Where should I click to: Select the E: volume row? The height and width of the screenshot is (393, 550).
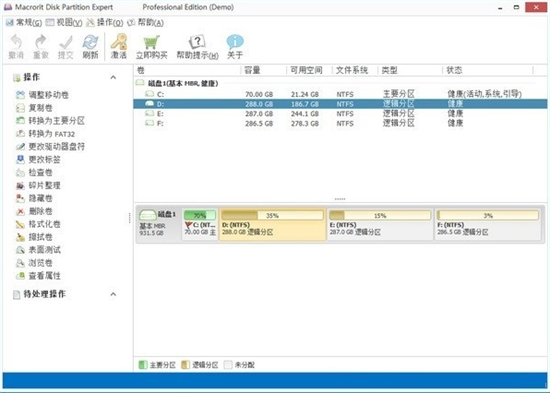click(x=340, y=113)
